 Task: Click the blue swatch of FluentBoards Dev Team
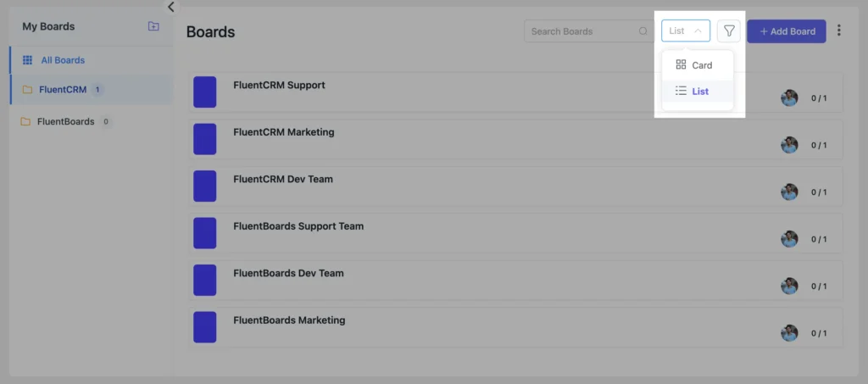pos(205,280)
